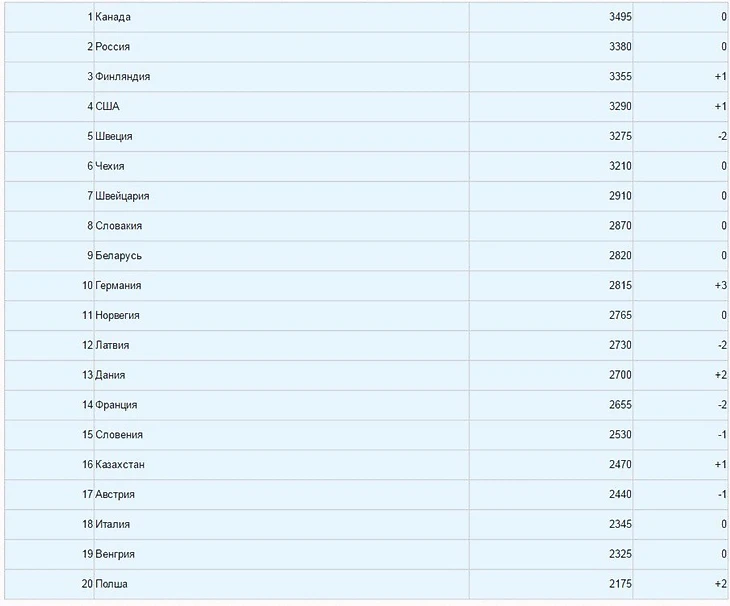Select Германия rank change +3
Viewport: 730px width, 606px height.
pos(720,285)
